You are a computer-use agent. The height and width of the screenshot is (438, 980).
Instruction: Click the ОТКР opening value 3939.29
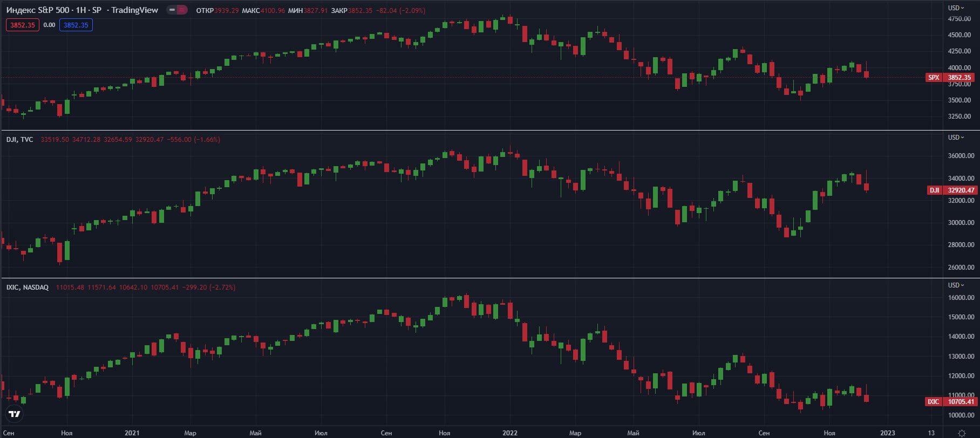[227, 10]
